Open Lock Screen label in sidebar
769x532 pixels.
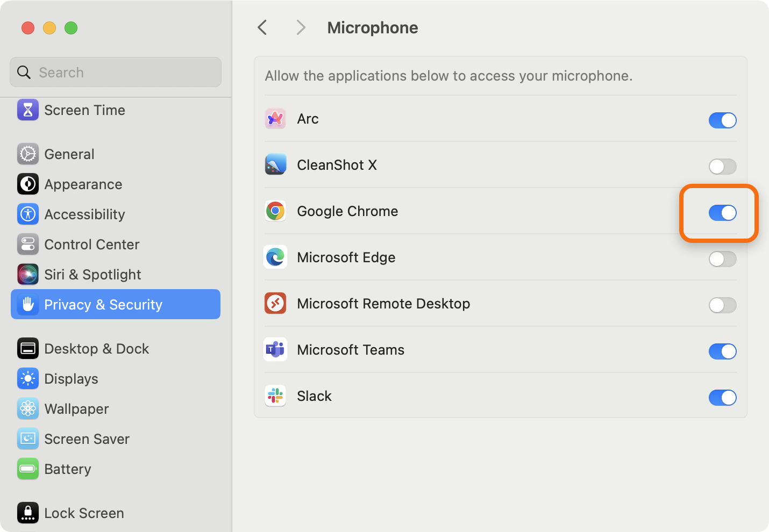tap(84, 513)
